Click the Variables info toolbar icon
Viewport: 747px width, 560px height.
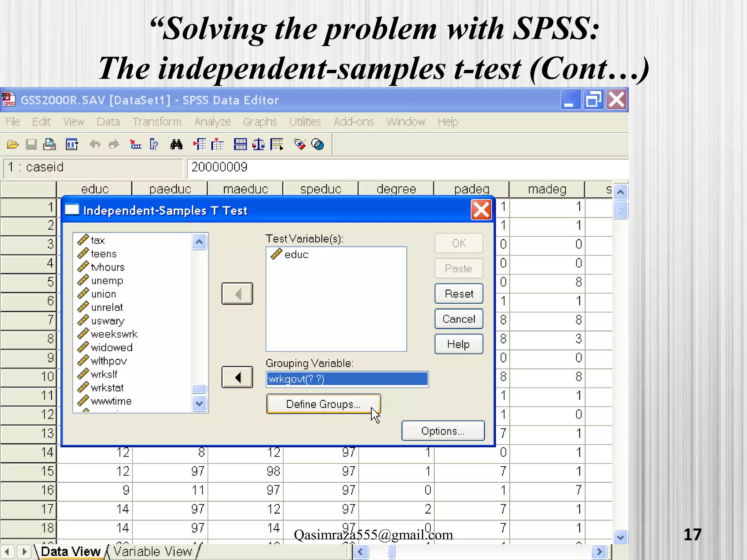pos(154,145)
